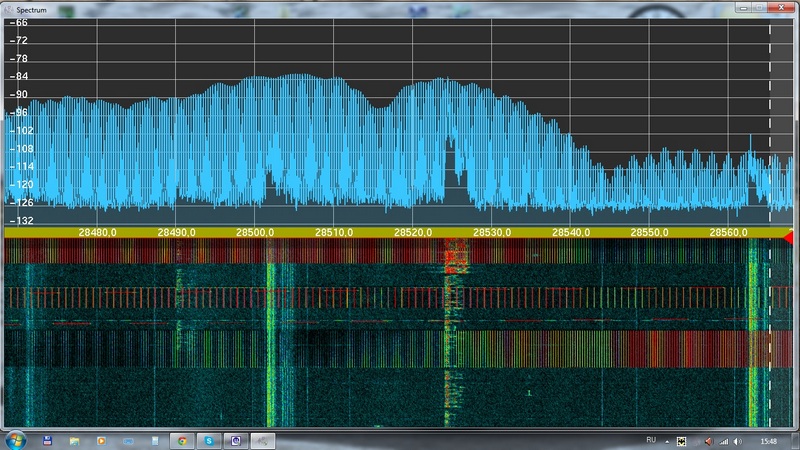Click the 28530,0 label on frequency scale
This screenshot has width=800, height=450.
coord(491,232)
